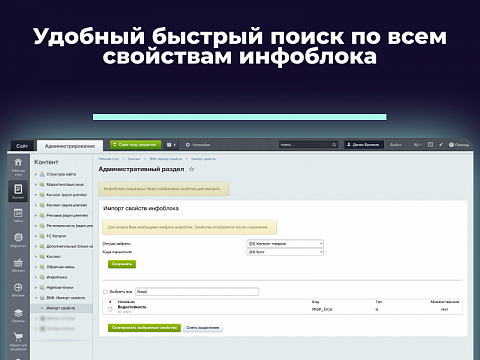Click the Код column header

(315, 302)
